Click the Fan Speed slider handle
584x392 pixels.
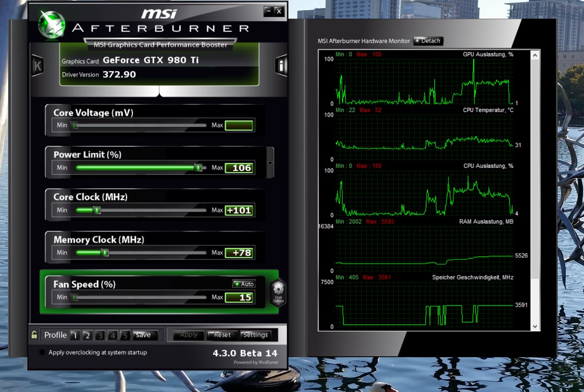[75, 297]
